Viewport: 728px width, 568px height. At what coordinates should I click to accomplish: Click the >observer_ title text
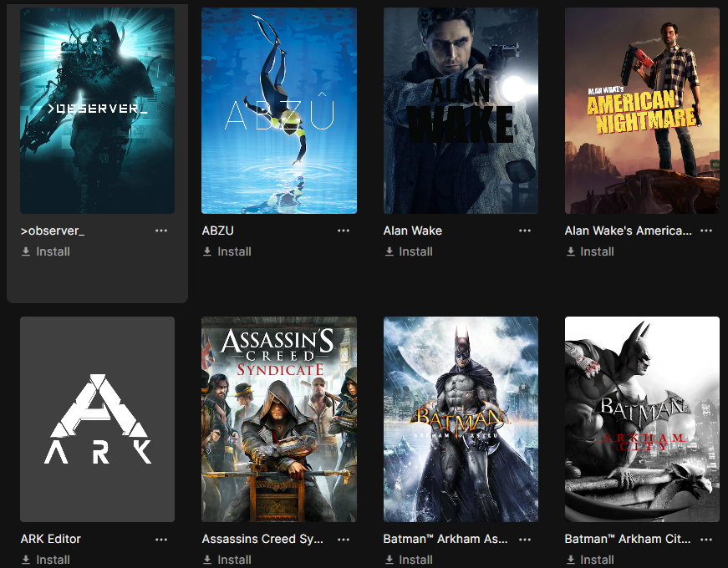click(x=53, y=231)
